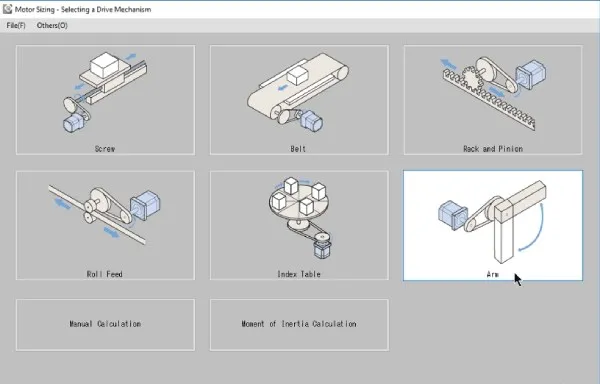Open the File(F) menu
The image size is (600, 384).
pos(16,26)
